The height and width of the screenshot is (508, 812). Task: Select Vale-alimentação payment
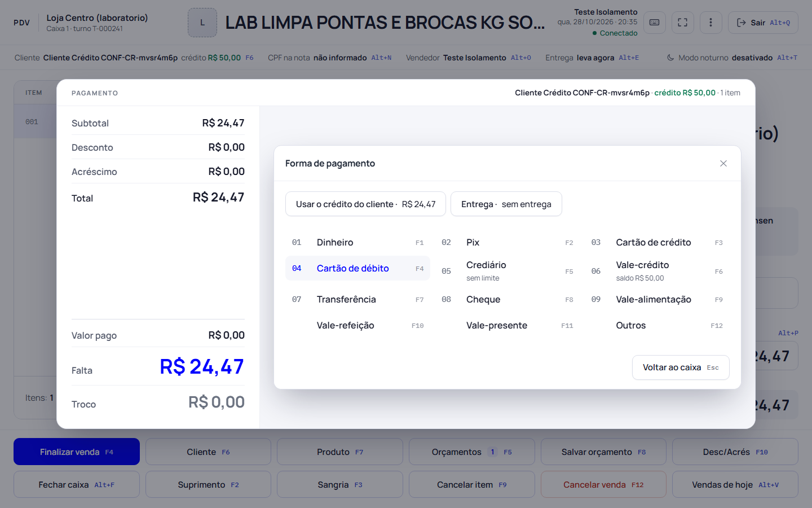point(657,299)
